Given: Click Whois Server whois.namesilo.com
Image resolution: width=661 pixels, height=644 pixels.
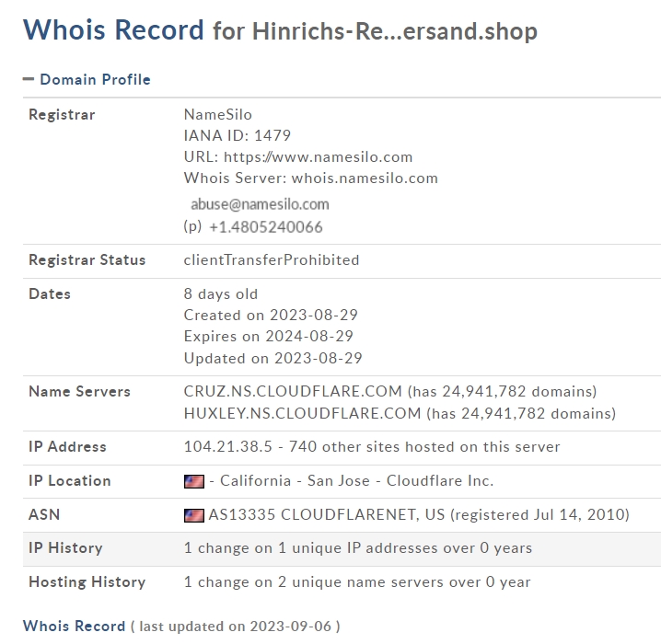Looking at the screenshot, I should pyautogui.click(x=365, y=178).
